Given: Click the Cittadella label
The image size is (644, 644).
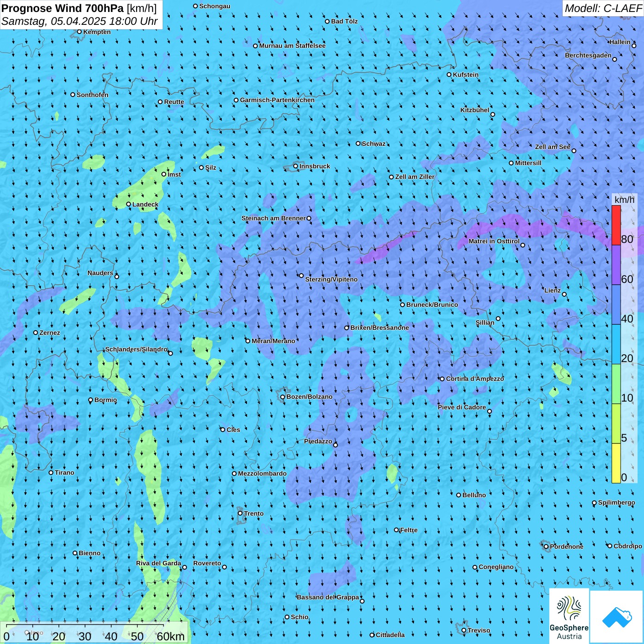Looking at the screenshot, I should [x=390, y=635].
